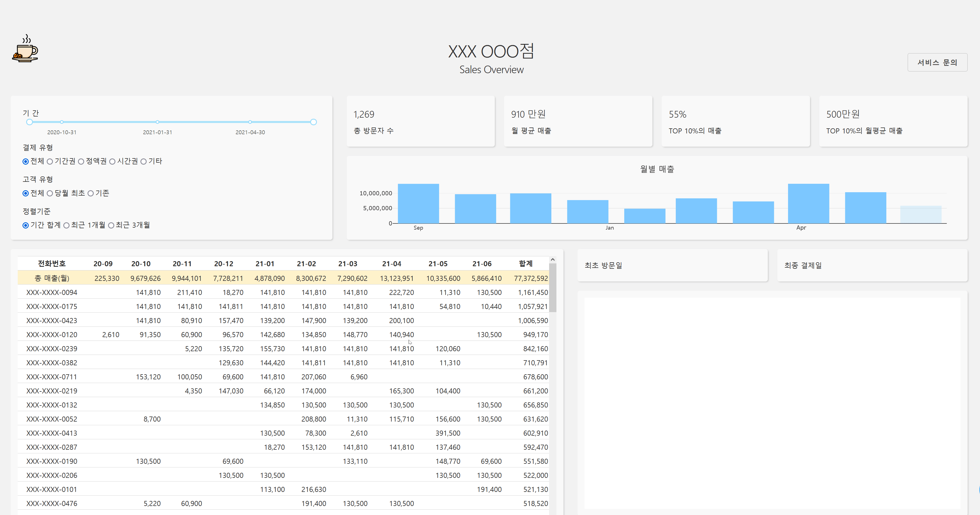Click the 합계 column header
Viewport: 980px width, 515px height.
pos(525,264)
